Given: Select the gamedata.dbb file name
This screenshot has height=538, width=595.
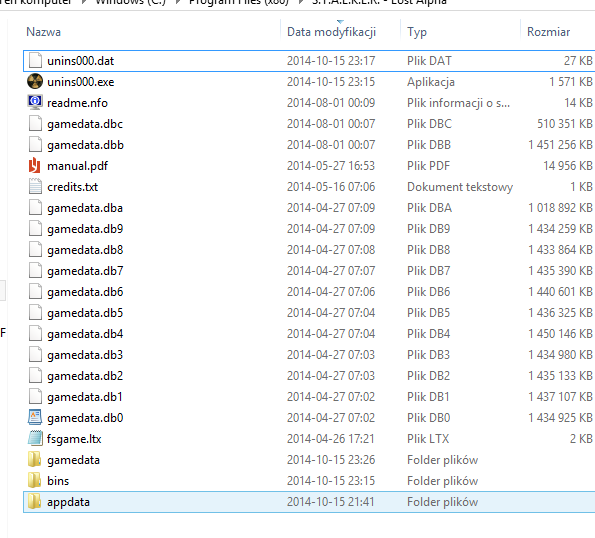Looking at the screenshot, I should click(85, 145).
